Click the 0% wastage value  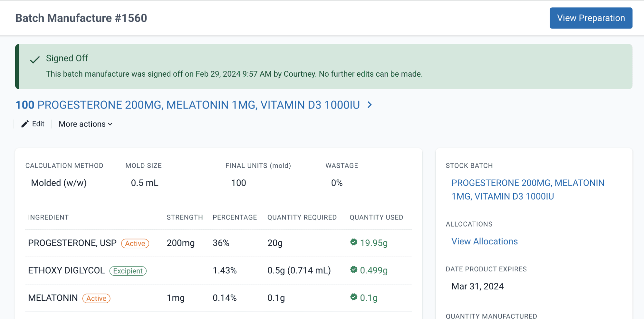pos(337,183)
